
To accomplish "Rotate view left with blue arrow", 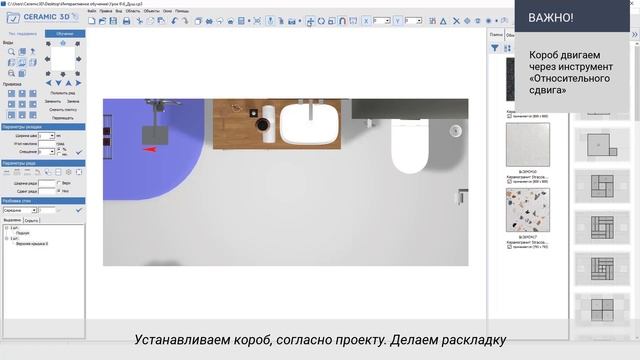I will tap(49, 83).
